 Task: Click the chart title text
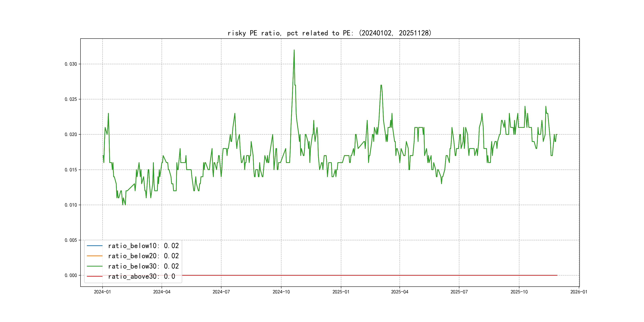[329, 33]
